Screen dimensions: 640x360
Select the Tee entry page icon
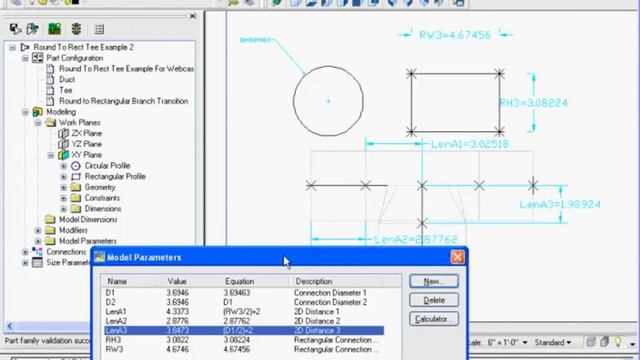coord(50,90)
